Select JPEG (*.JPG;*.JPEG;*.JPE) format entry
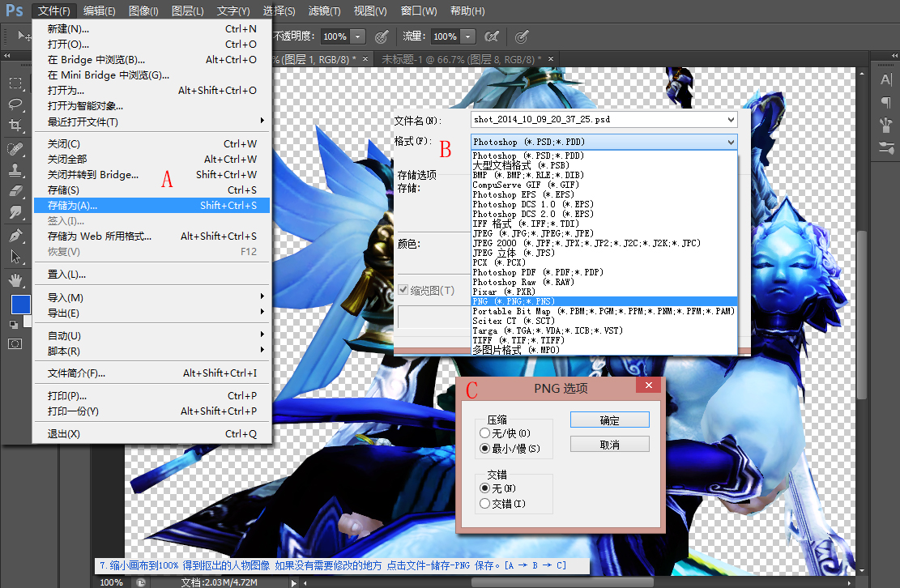Image resolution: width=900 pixels, height=588 pixels. point(604,233)
